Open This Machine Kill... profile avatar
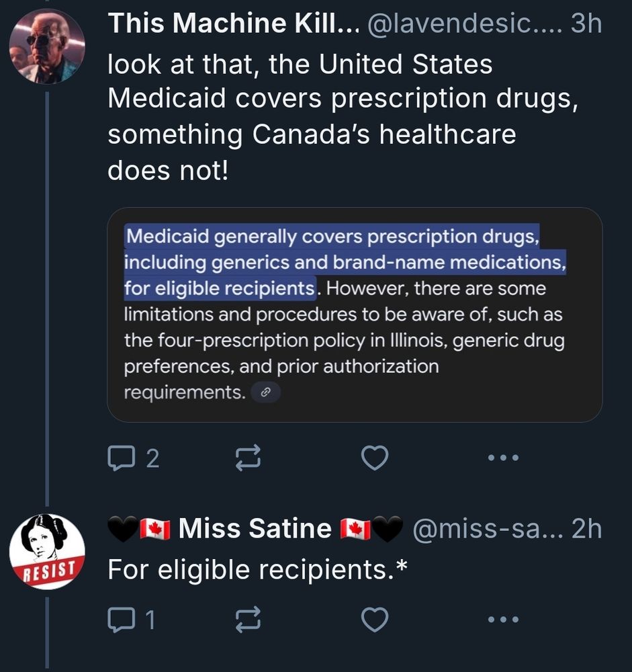The width and height of the screenshot is (632, 672). pyautogui.click(x=46, y=46)
